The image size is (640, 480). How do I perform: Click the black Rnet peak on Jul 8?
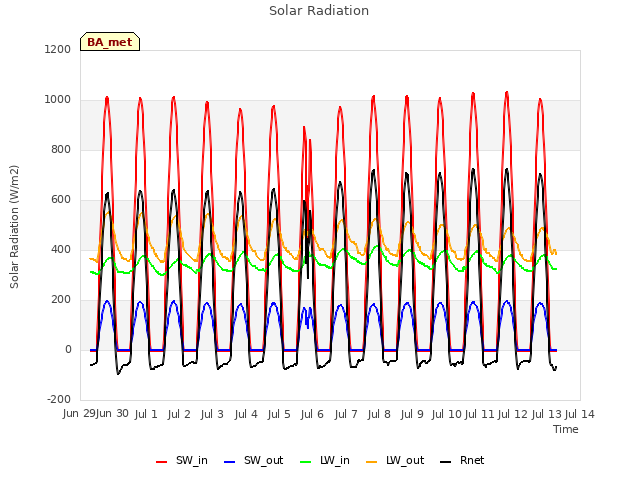click(373, 171)
